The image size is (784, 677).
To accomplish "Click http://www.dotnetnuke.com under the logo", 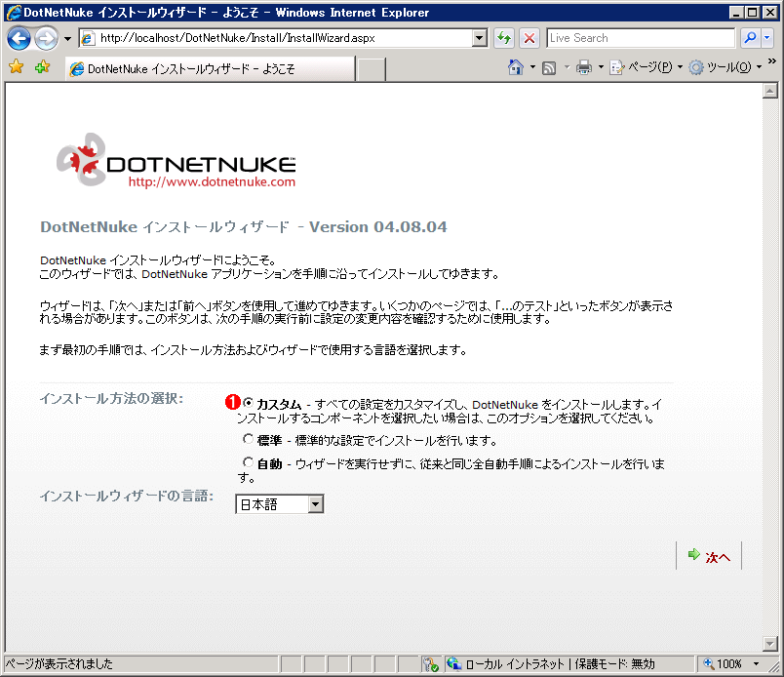I will pyautogui.click(x=212, y=181).
